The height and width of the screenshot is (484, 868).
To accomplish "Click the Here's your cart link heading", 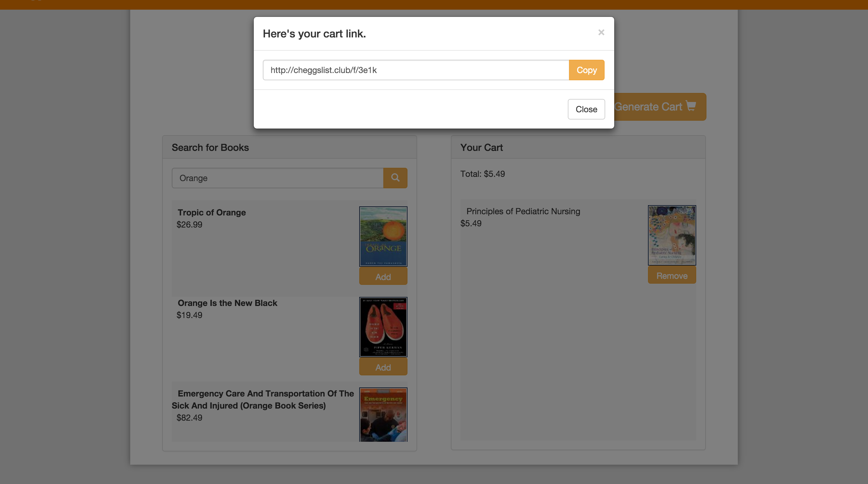I will tap(314, 34).
